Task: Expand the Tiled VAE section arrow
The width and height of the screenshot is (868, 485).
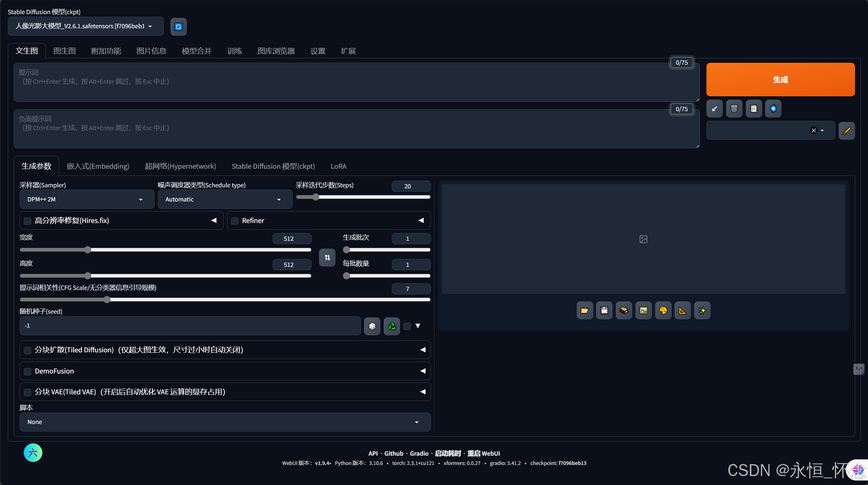Action: coord(423,392)
